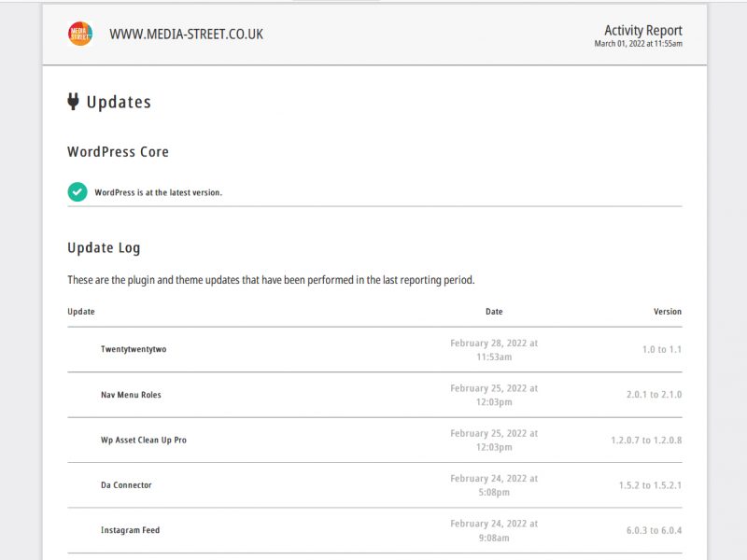The image size is (747, 560).
Task: Click the Update Log heading
Action: pyautogui.click(x=104, y=248)
